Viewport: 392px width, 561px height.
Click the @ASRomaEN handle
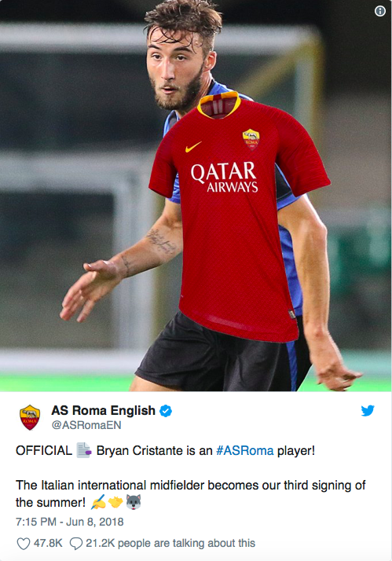coord(86,425)
